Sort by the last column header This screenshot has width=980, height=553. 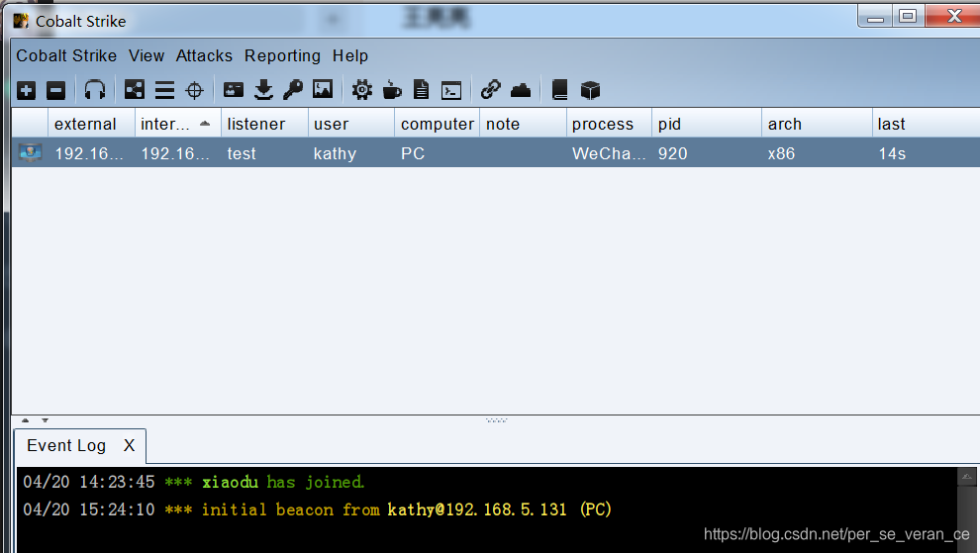pyautogui.click(x=927, y=124)
